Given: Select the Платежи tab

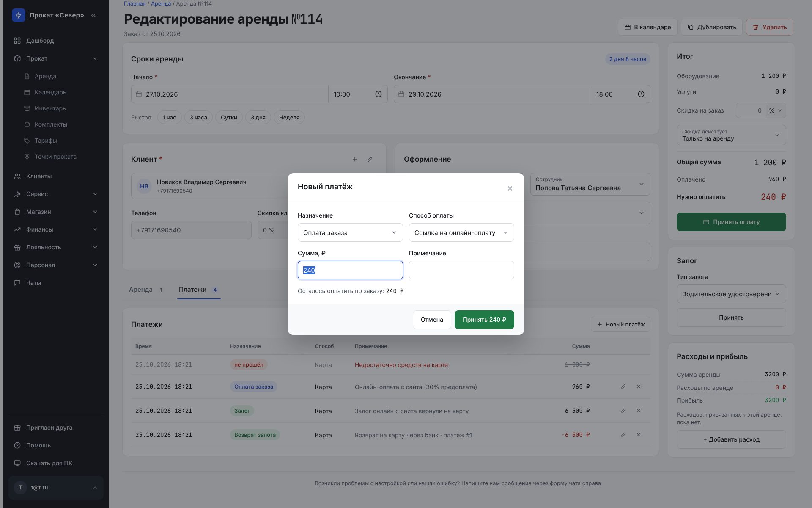Looking at the screenshot, I should pos(199,290).
